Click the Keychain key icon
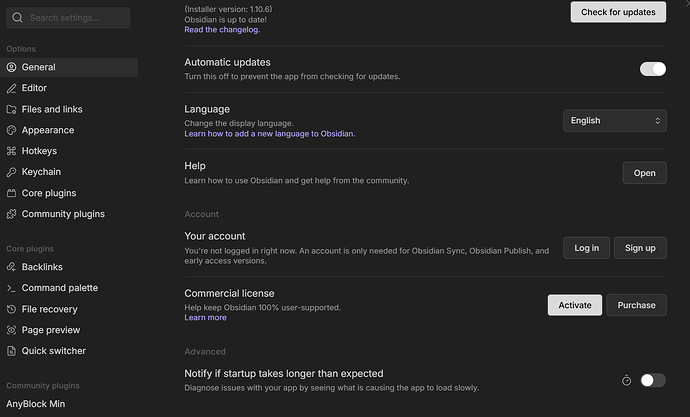Image resolution: width=690 pixels, height=417 pixels. pos(12,172)
